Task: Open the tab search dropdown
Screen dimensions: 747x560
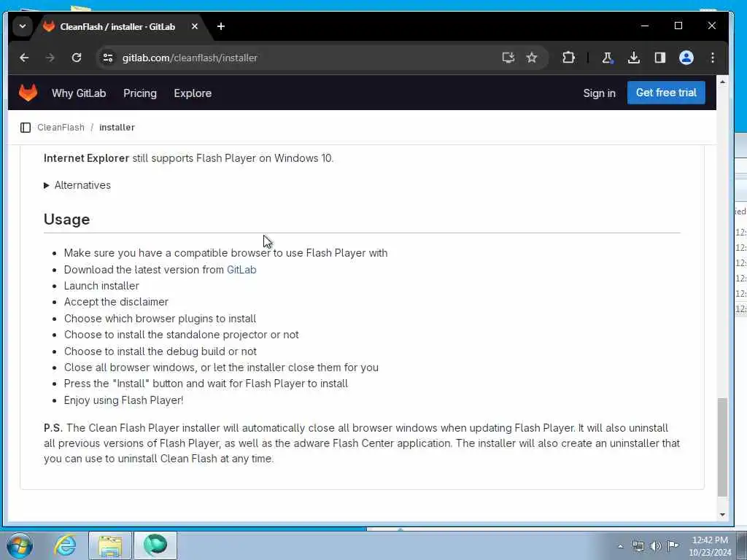Action: point(23,27)
